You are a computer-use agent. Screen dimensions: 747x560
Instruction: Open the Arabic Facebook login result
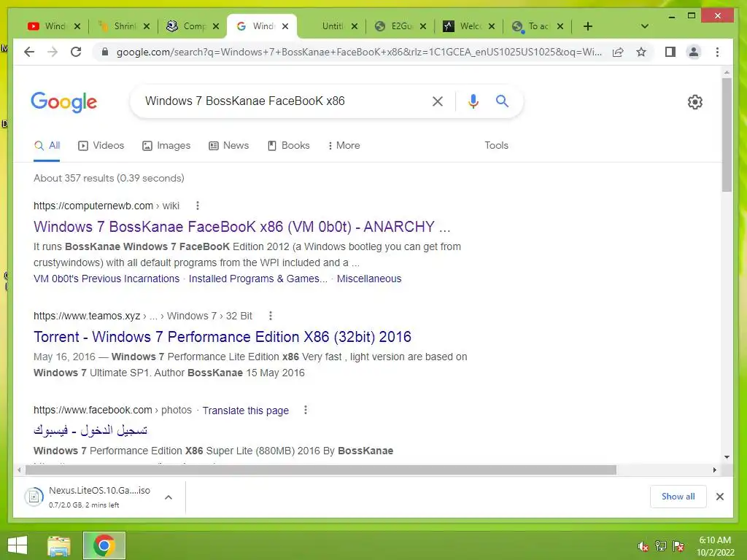click(90, 430)
